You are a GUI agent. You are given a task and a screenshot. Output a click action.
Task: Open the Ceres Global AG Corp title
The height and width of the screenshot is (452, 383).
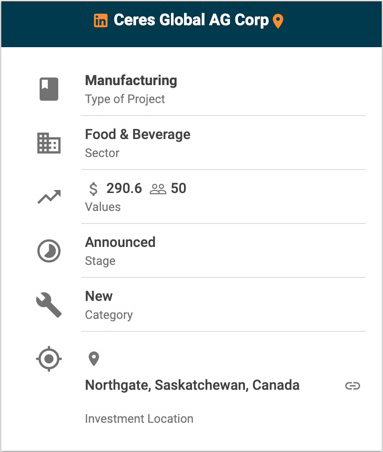[191, 20]
